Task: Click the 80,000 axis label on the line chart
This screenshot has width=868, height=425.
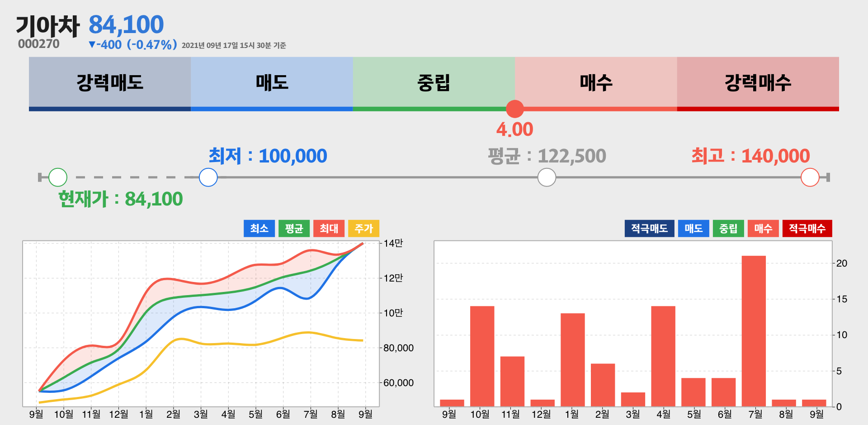Action: tap(399, 348)
